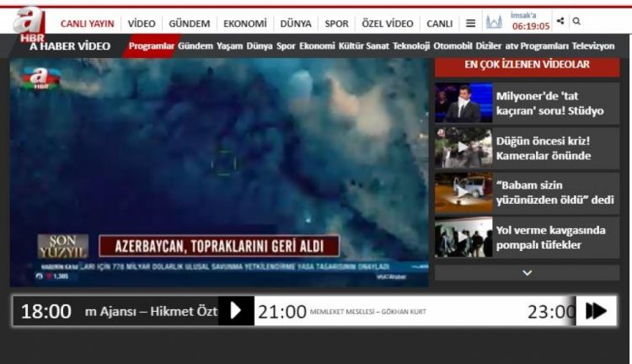Click the Düğün öncesi kriz video thumbnail
The height and width of the screenshot is (364, 632).
point(463,148)
